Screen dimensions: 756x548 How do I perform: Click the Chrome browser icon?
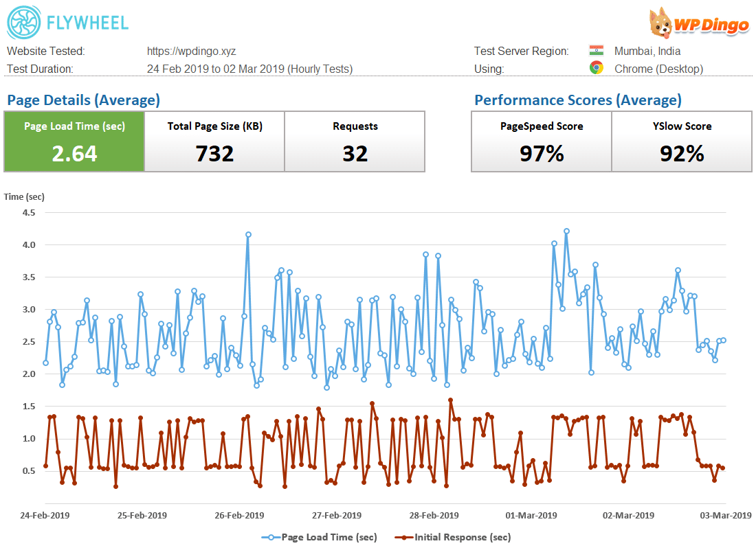[596, 68]
